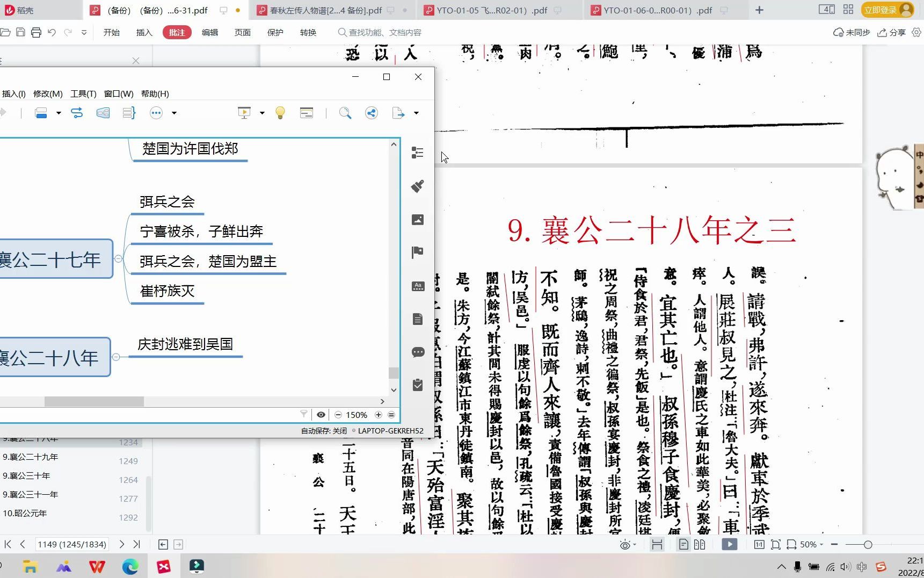
Task: Open the 工具(T) menu
Action: coord(83,93)
